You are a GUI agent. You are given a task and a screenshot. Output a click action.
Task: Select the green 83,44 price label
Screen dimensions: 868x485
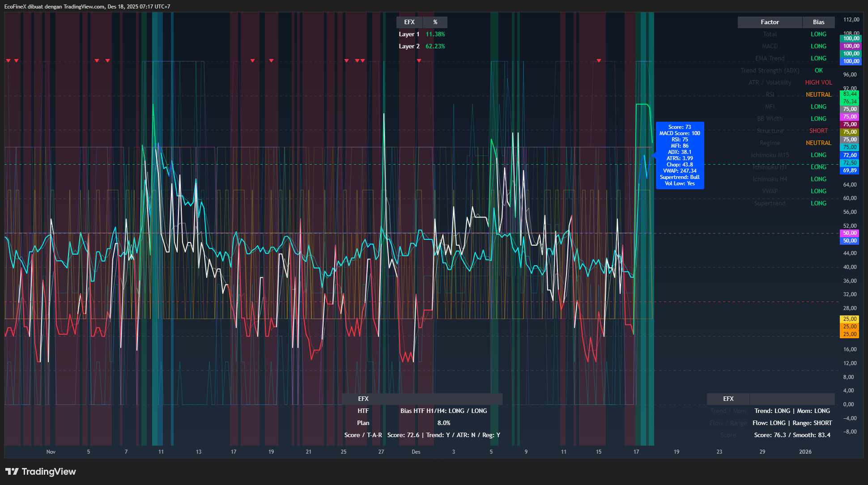tap(850, 94)
